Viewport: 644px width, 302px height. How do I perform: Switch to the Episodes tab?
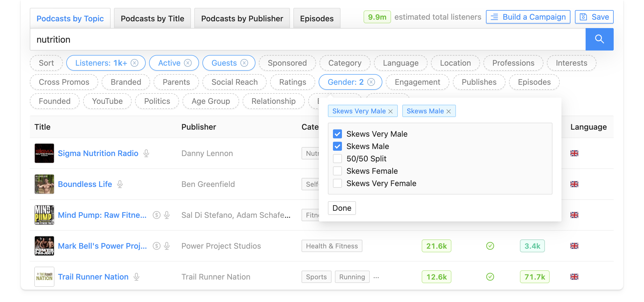(317, 18)
